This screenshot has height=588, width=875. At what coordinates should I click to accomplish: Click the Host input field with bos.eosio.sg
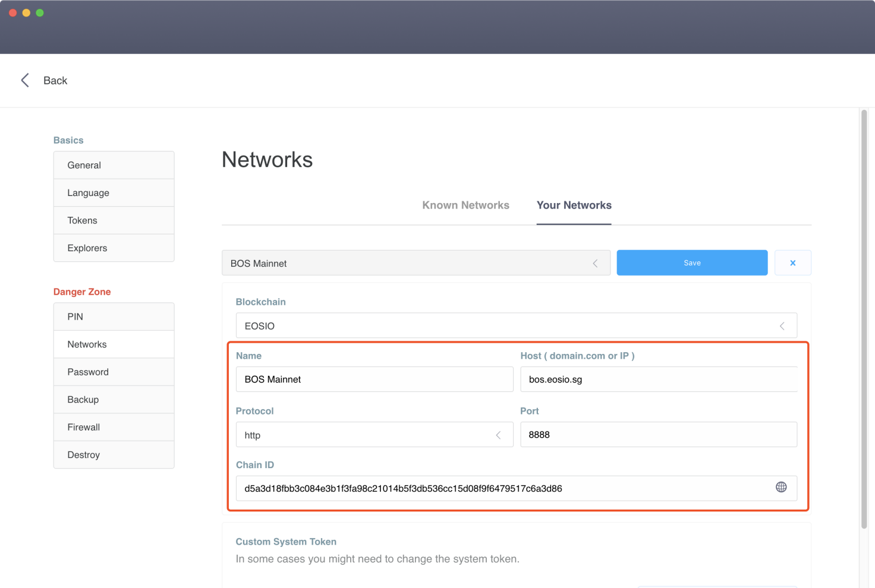(x=659, y=379)
